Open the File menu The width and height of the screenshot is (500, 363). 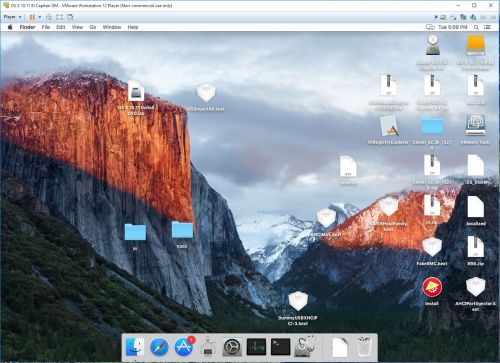pyautogui.click(x=46, y=27)
